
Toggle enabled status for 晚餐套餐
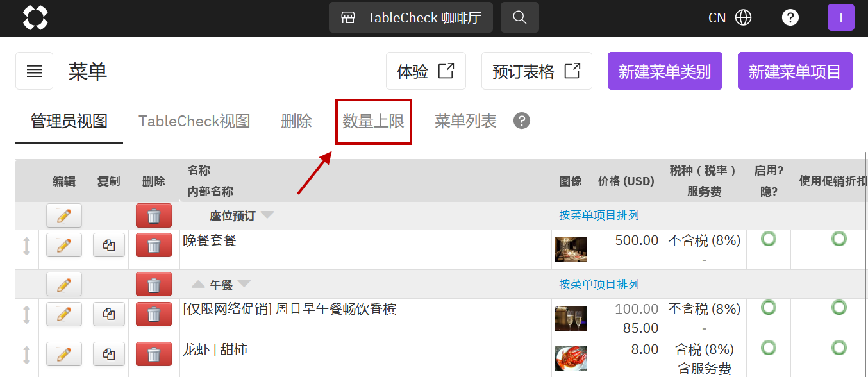[x=768, y=239]
